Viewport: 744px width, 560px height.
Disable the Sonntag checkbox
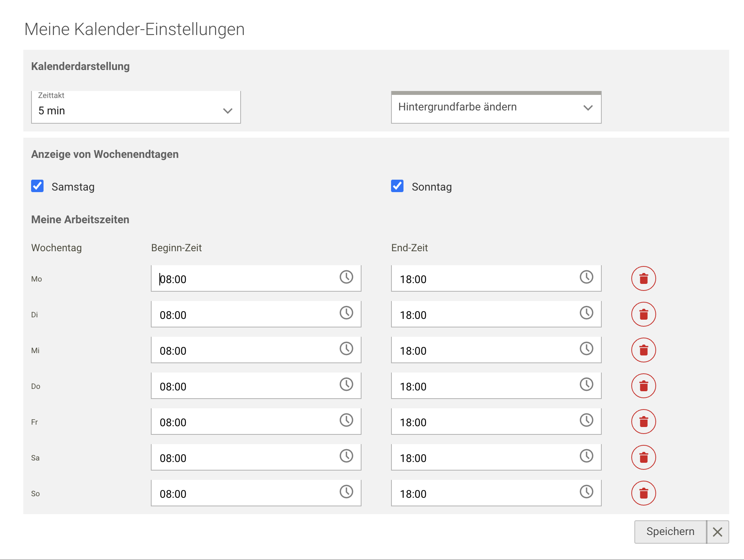397,187
